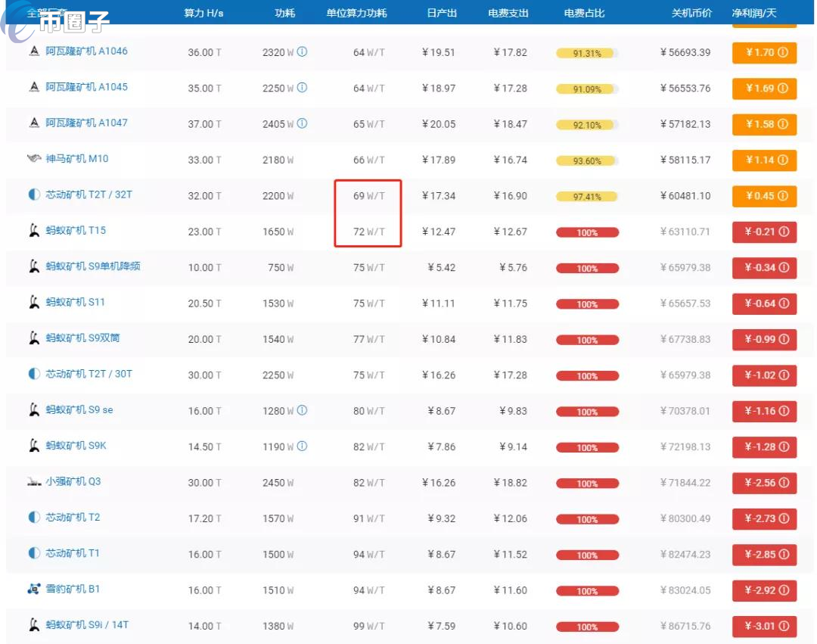This screenshot has height=644, width=817.
Task: Sort by 净利润/天 column header
Action: 754,13
